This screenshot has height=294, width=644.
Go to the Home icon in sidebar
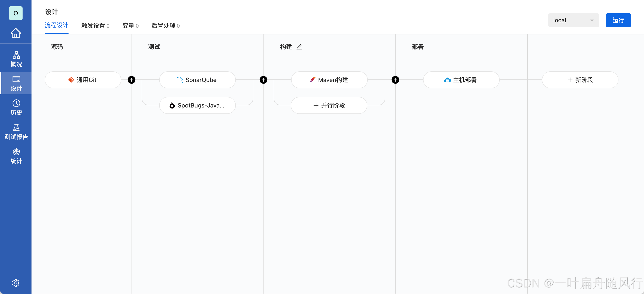(16, 33)
